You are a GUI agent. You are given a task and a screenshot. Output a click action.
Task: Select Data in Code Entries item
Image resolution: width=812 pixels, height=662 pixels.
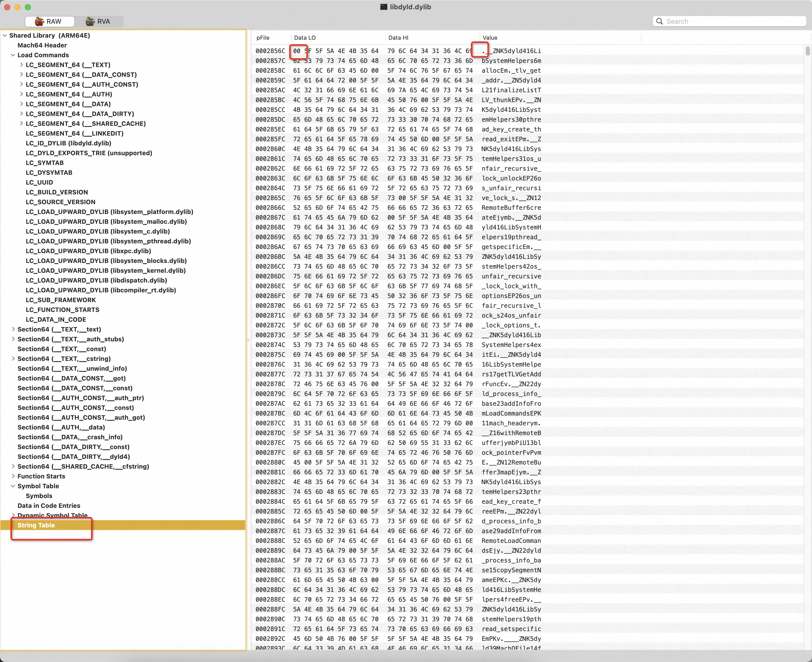pos(49,506)
